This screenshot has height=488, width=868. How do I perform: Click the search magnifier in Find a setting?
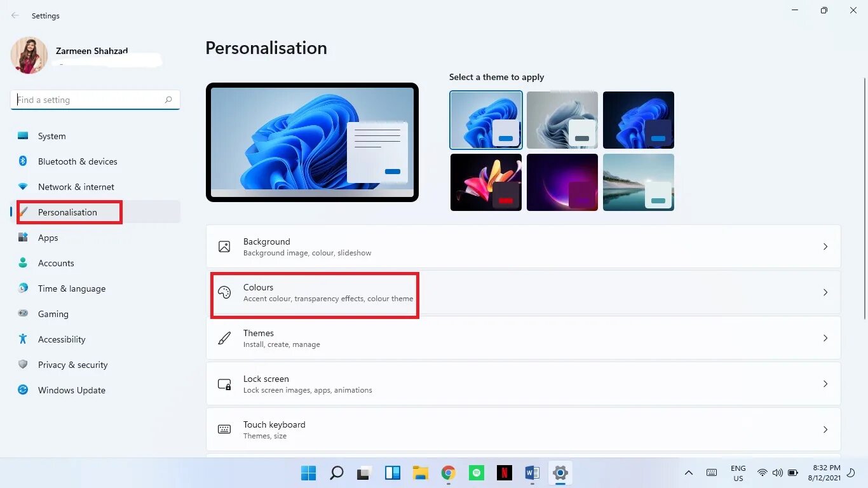168,100
